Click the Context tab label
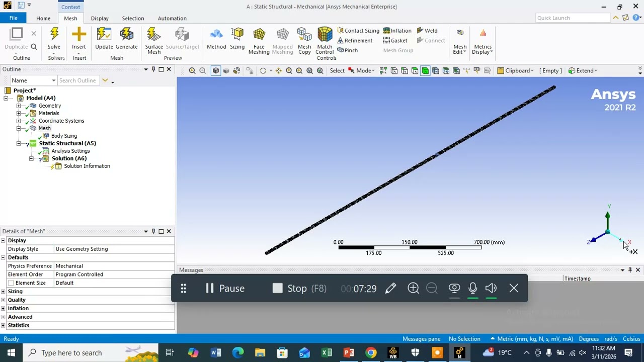This screenshot has width=644, height=362. tap(70, 7)
